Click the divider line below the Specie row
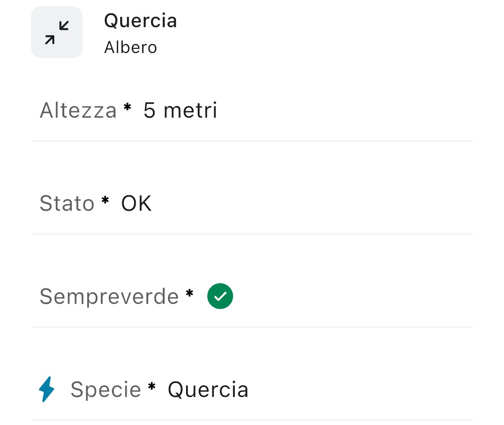The width and height of the screenshot is (504, 425). click(252, 420)
